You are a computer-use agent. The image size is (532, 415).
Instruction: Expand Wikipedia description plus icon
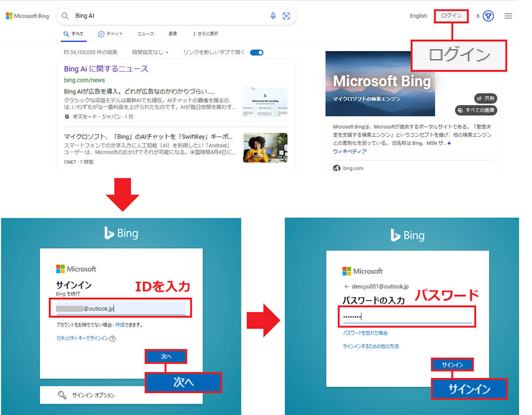pos(449,143)
